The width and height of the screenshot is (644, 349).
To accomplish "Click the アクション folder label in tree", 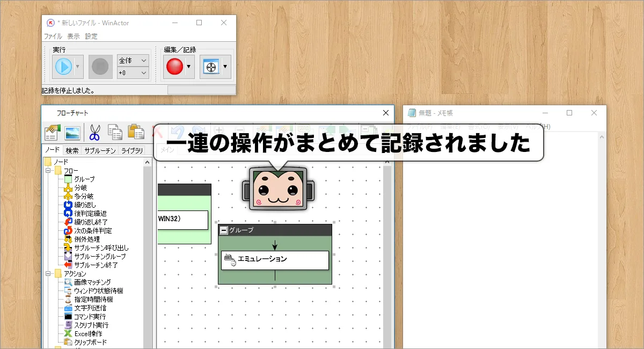I will point(75,273).
